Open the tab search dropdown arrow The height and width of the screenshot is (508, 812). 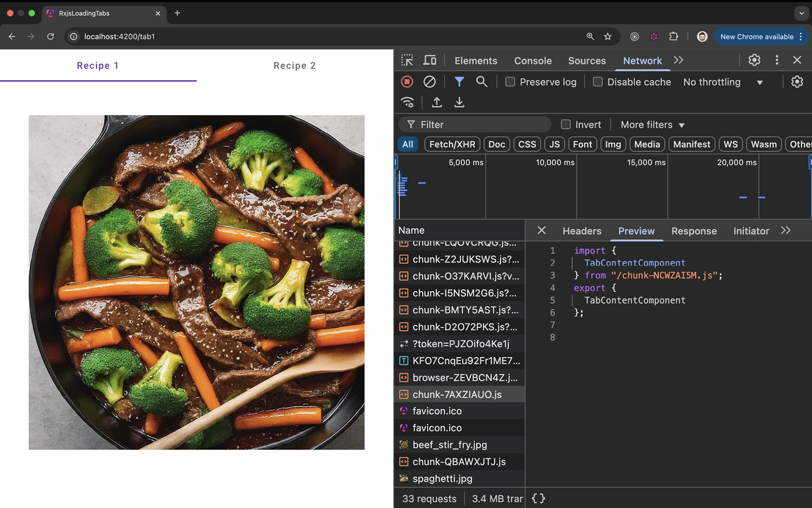tap(802, 13)
